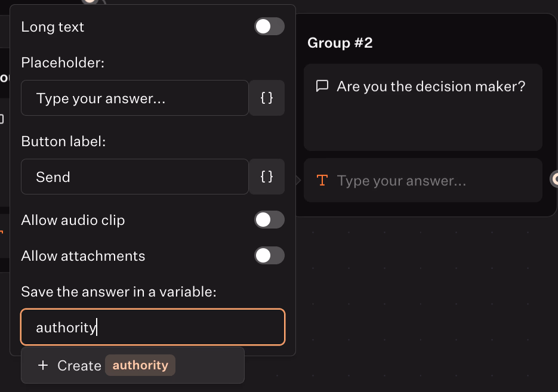
Task: Select the authority variable tag
Action: click(140, 366)
